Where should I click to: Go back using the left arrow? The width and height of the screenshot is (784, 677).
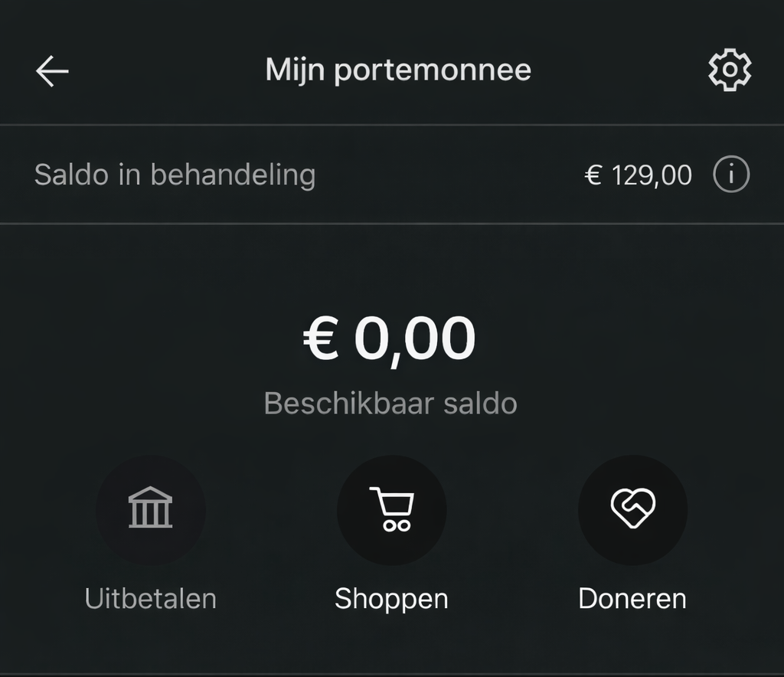52,71
